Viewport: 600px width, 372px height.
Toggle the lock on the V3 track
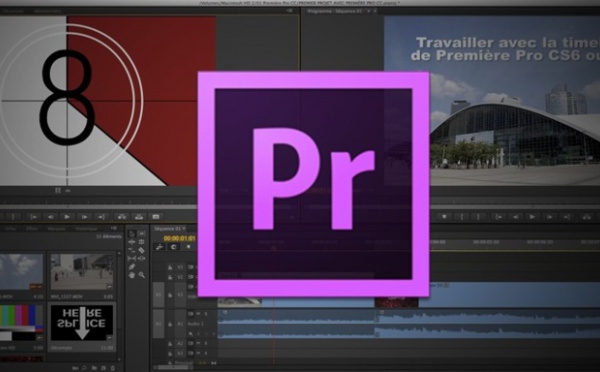point(170,267)
